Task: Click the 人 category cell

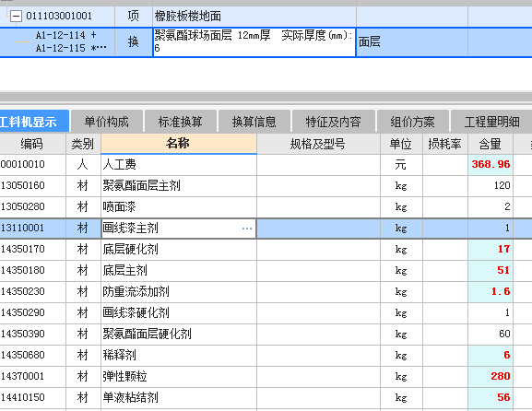Action: [83, 165]
